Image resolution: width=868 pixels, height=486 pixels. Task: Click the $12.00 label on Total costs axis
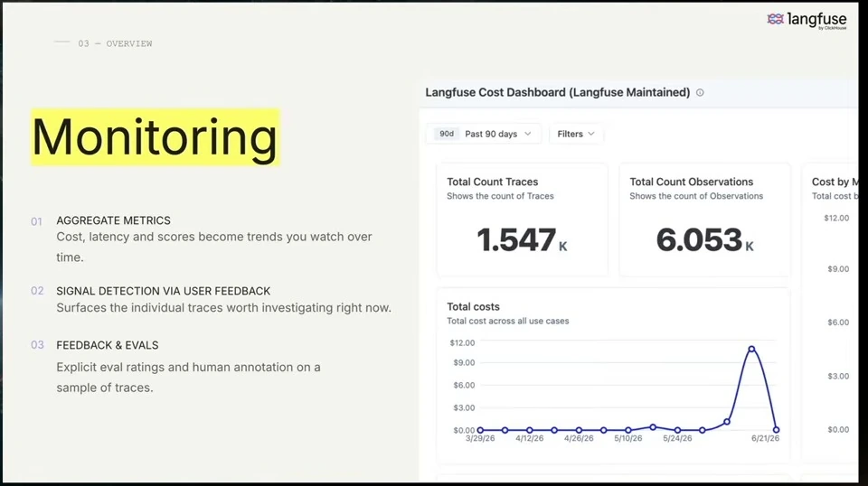(462, 342)
